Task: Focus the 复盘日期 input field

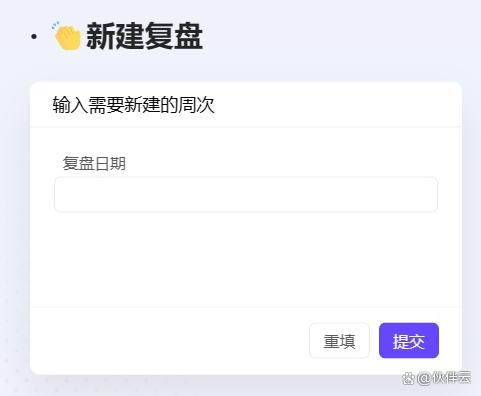Action: click(x=246, y=195)
